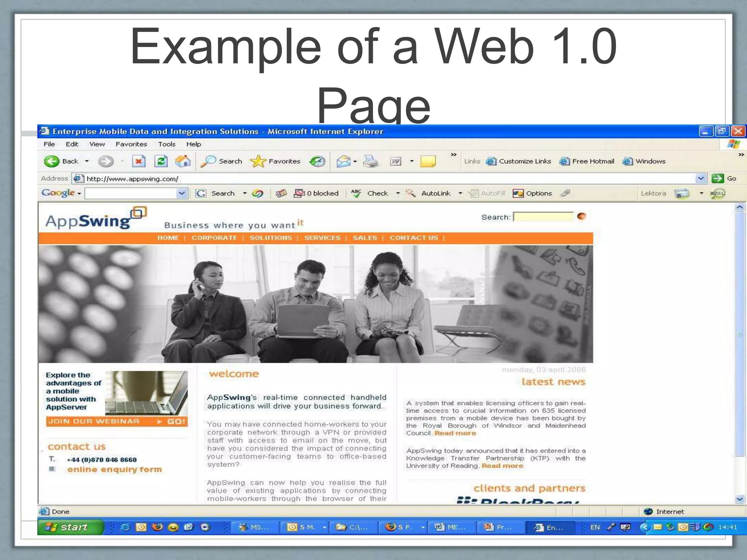Open the Tools menu
The image size is (747, 560).
(x=167, y=144)
